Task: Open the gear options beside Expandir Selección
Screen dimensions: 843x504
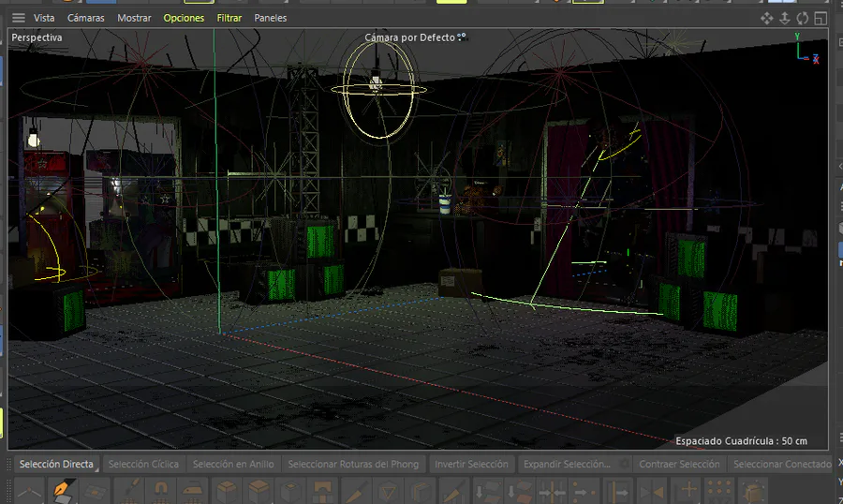Action: coord(624,464)
